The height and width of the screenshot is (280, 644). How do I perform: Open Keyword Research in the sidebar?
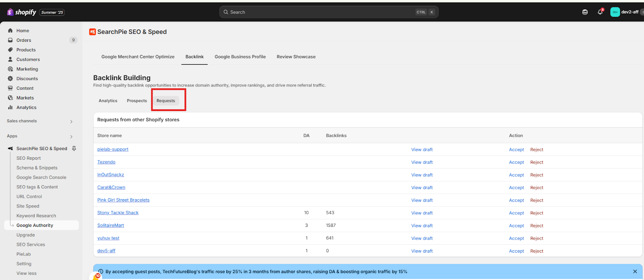(x=36, y=216)
